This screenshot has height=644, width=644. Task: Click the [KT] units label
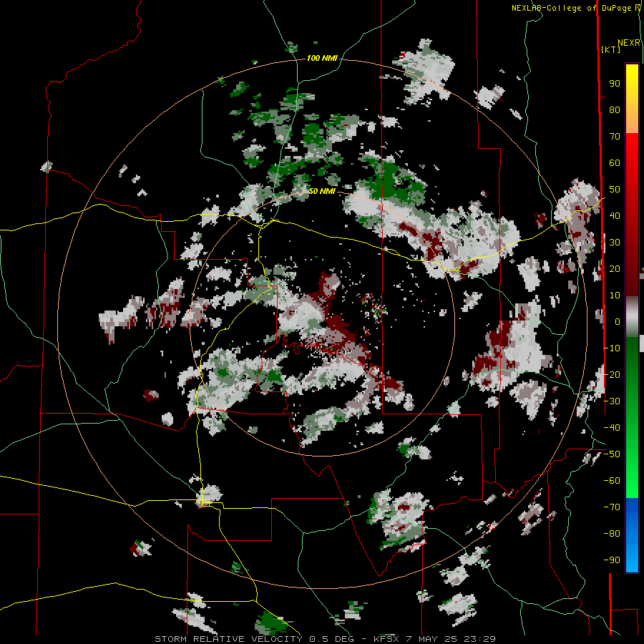click(x=610, y=49)
